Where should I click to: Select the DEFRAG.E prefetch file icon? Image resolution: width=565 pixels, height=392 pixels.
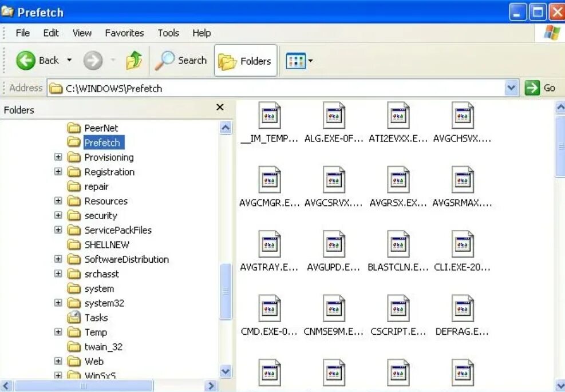tap(463, 308)
